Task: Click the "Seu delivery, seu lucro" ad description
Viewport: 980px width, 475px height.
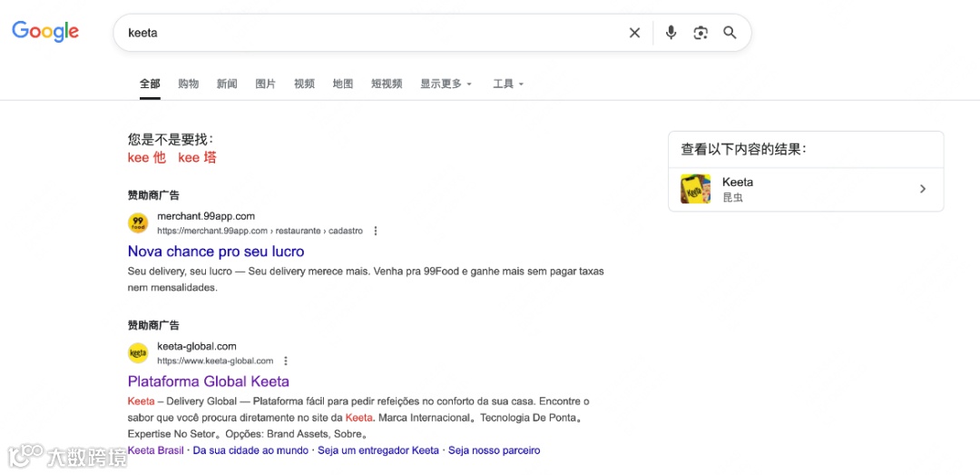Action: (x=366, y=280)
